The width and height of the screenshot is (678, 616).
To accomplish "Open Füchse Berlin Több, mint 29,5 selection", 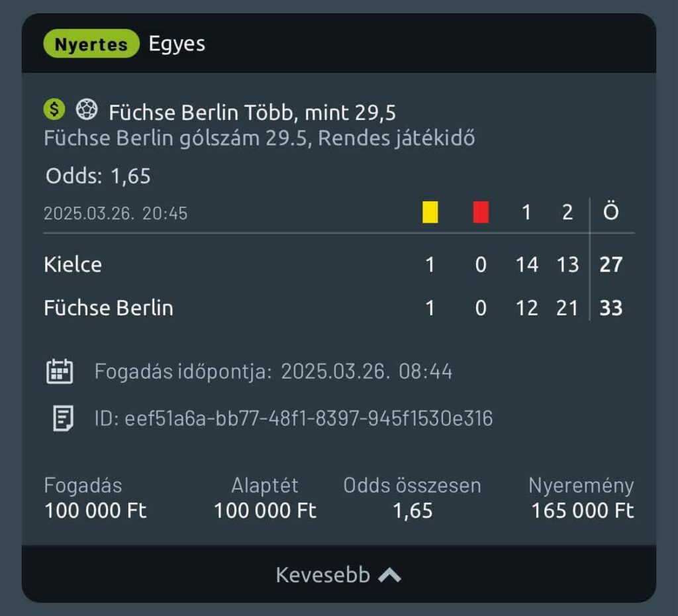I will [x=252, y=113].
